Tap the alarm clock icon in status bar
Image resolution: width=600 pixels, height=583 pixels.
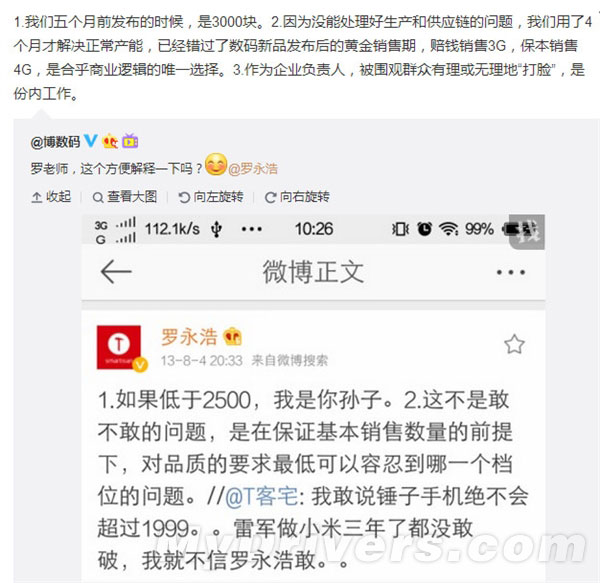point(424,229)
